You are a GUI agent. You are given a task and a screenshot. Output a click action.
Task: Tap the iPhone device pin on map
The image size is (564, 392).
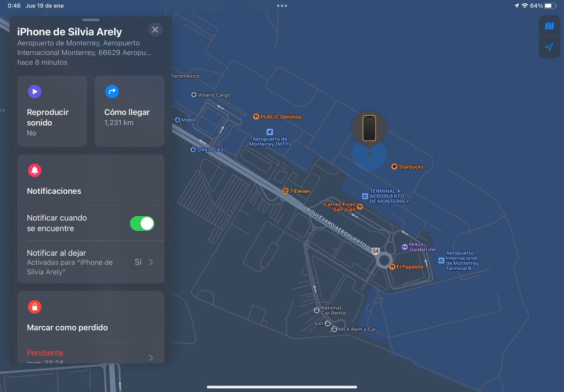(x=369, y=128)
